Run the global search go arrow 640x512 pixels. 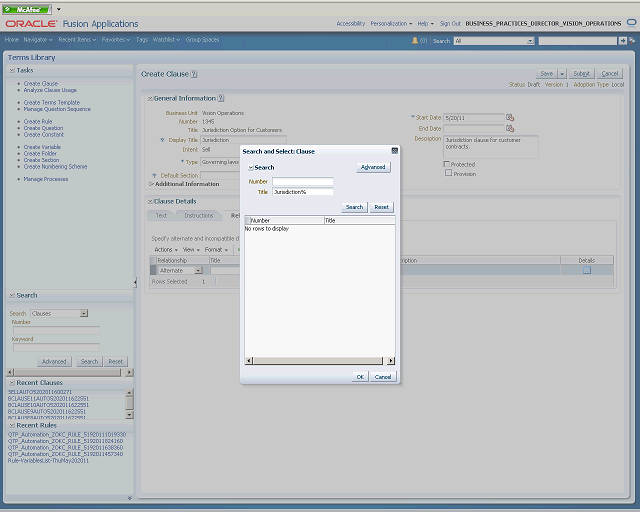pos(622,40)
